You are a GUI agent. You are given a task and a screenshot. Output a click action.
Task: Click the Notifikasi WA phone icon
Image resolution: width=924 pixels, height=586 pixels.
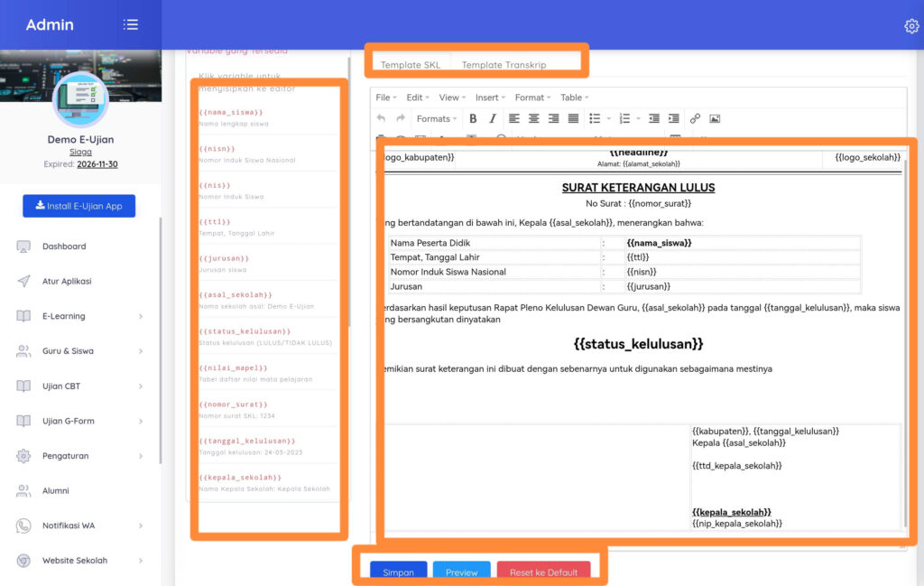point(23,526)
